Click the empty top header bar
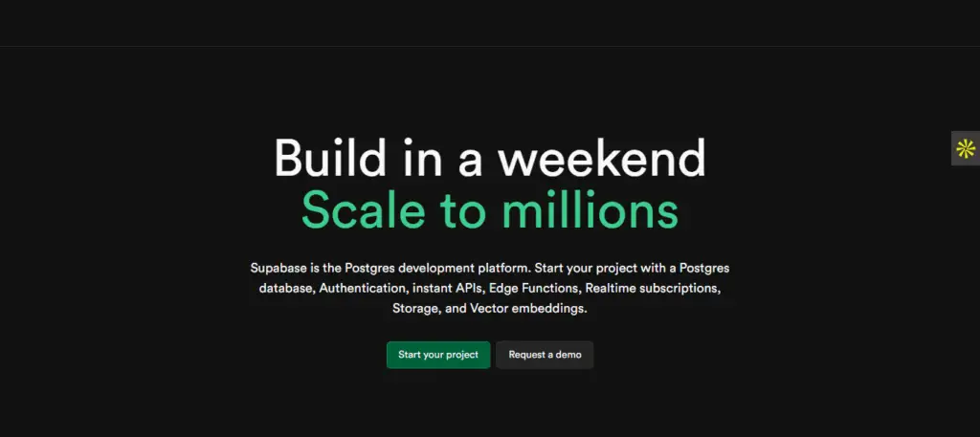The height and width of the screenshot is (437, 980). [489, 23]
